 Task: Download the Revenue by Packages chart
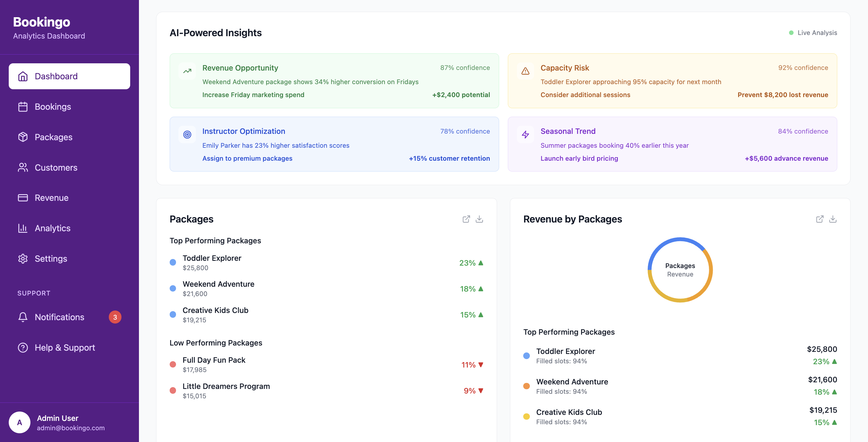(833, 219)
